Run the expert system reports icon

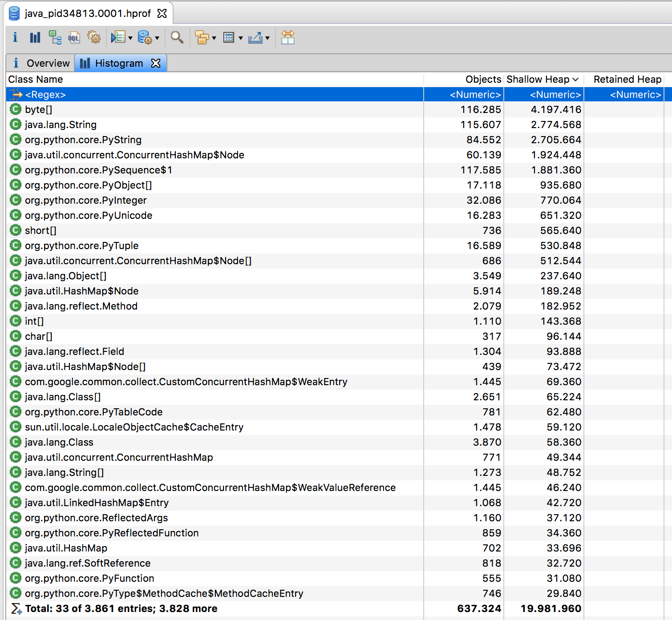(118, 37)
